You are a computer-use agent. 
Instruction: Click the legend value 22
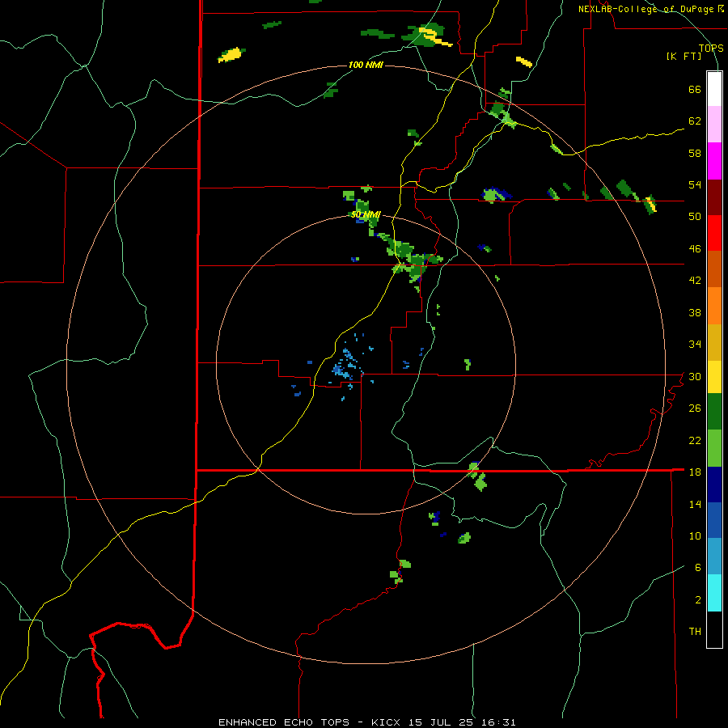pyautogui.click(x=695, y=440)
